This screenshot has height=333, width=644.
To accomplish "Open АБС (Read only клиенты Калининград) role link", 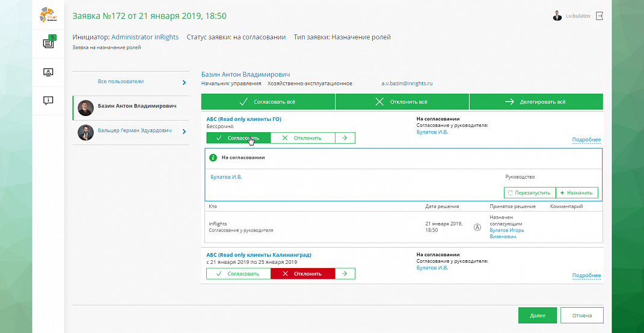I will coord(259,255).
